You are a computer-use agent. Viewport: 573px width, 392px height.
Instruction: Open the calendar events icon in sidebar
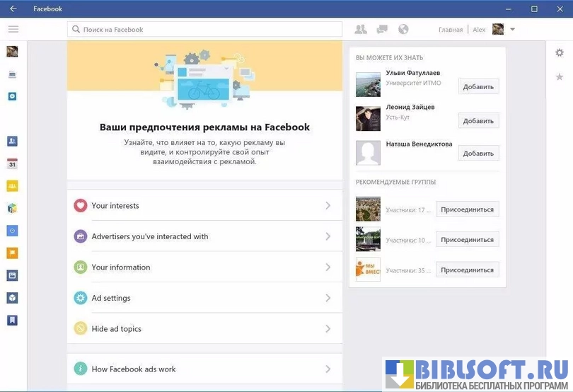(x=12, y=163)
